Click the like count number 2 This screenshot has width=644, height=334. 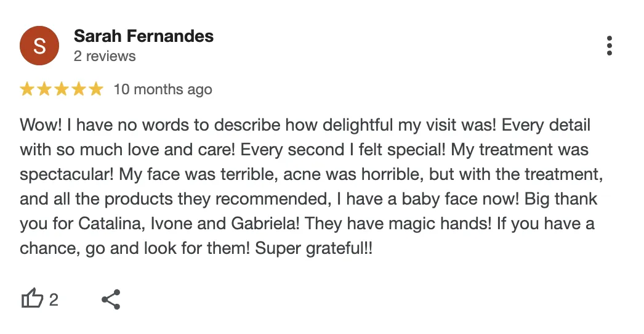tap(54, 300)
